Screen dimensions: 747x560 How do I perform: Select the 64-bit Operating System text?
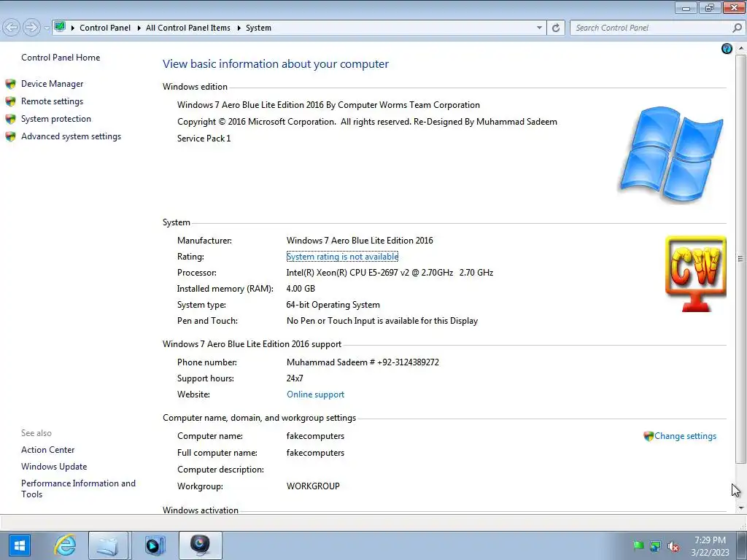tap(333, 306)
